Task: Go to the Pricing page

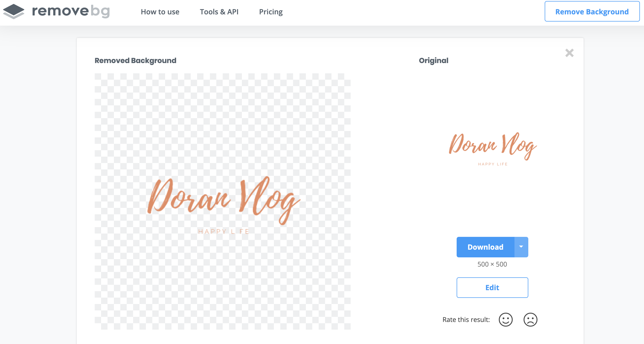Action: pos(271,12)
